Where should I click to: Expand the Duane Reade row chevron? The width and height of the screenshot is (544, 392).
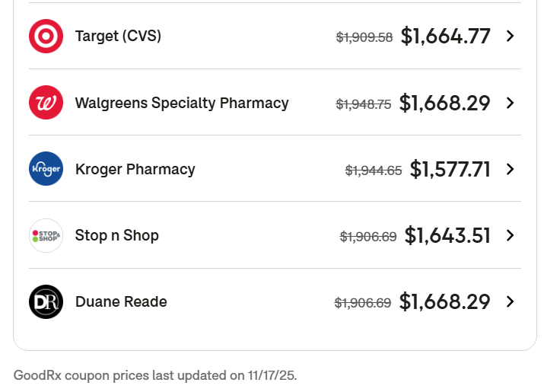tap(510, 301)
